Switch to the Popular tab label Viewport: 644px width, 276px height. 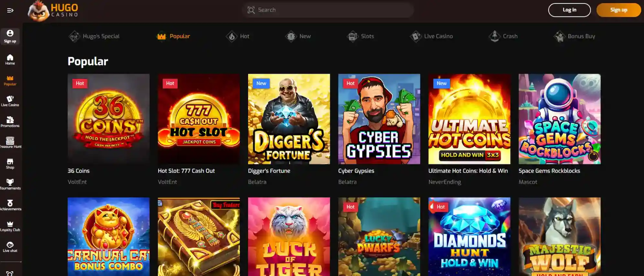coord(180,36)
